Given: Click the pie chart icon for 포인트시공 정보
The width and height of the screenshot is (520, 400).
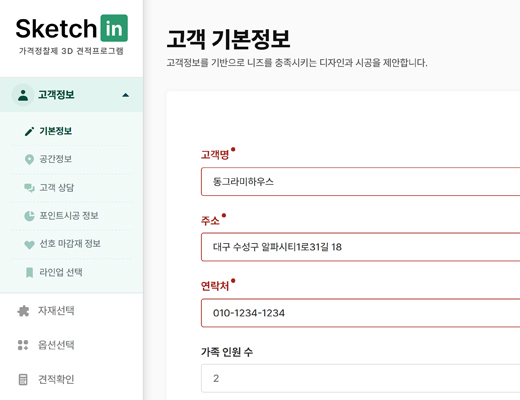Looking at the screenshot, I should (29, 216).
